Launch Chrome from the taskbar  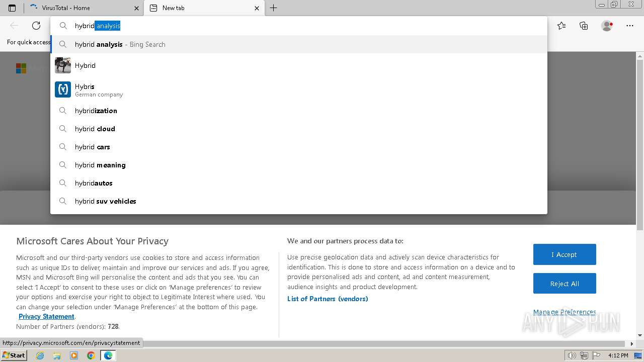[91, 355]
